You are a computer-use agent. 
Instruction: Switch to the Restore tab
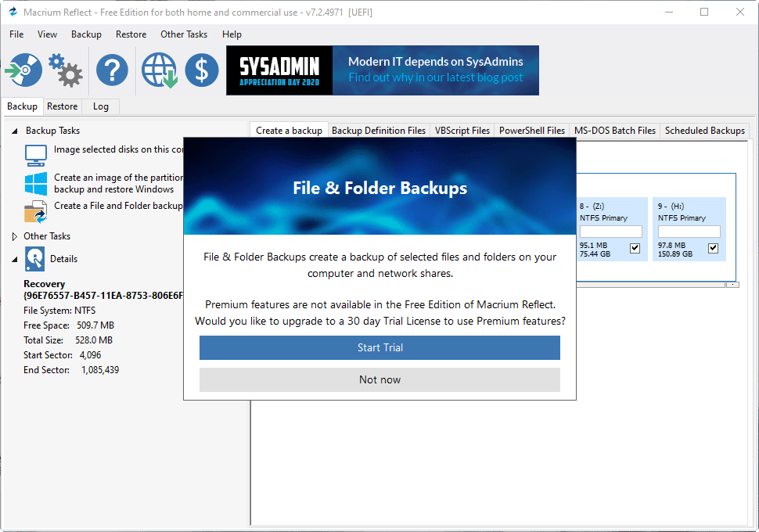[62, 106]
